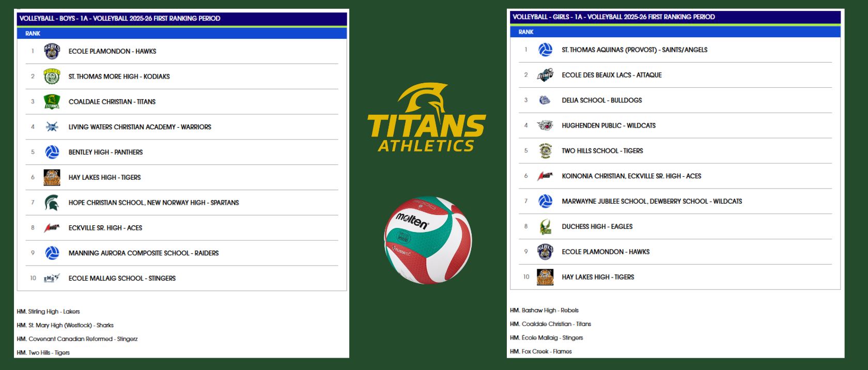Click the St. Thomas More Kodiaks logo
868x370 pixels.
coord(52,76)
